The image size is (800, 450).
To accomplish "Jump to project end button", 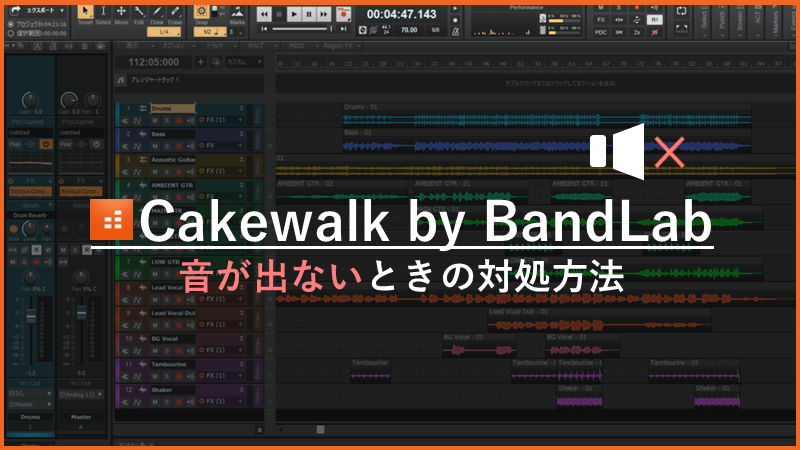I will (x=343, y=29).
